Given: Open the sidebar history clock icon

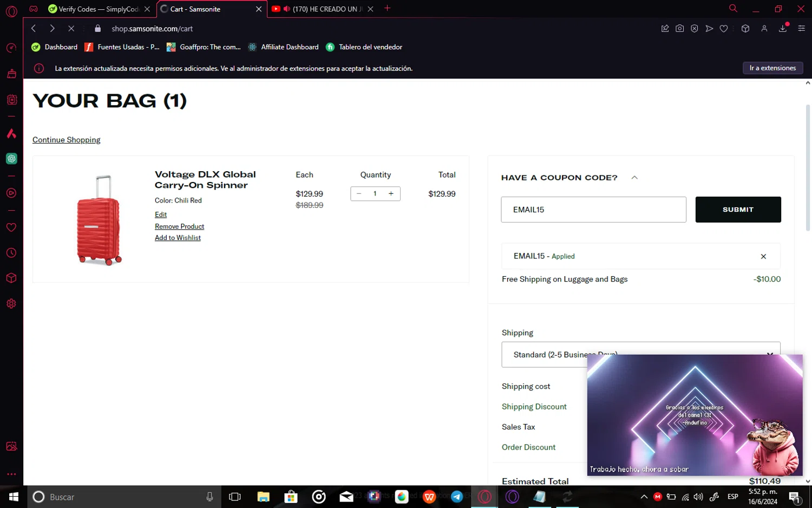Looking at the screenshot, I should pyautogui.click(x=11, y=253).
